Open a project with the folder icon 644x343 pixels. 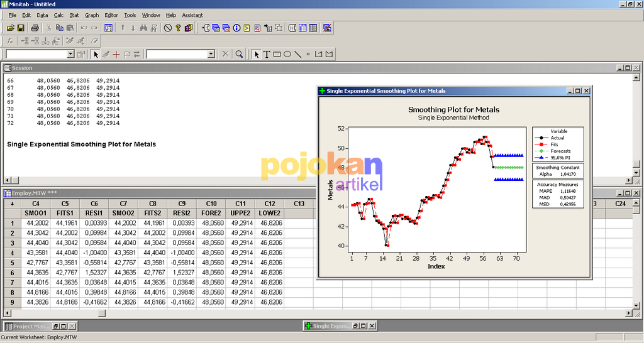click(10, 28)
